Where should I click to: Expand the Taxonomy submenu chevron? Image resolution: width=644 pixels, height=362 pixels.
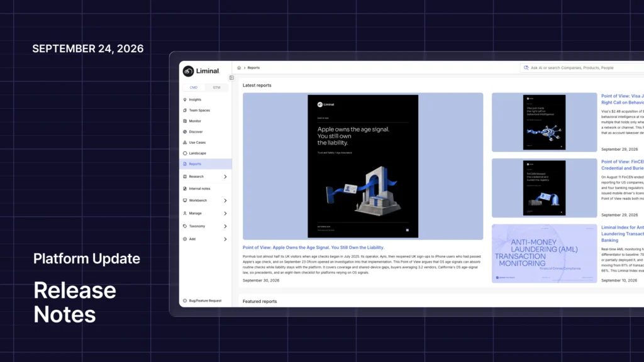[x=225, y=226]
